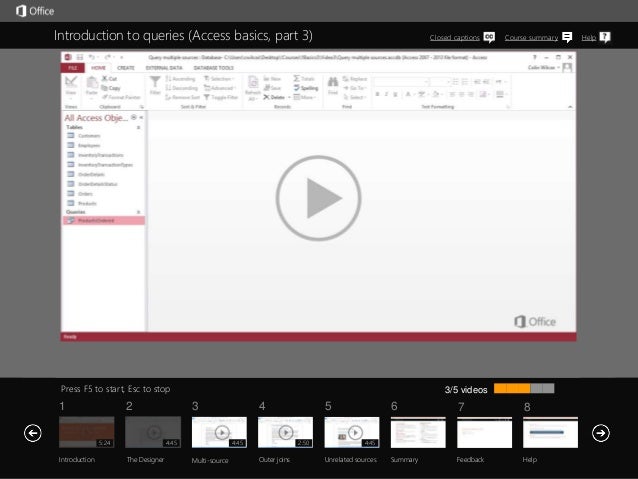Click Toggle Filter
Viewport: 638px width, 479px height.
tap(221, 97)
